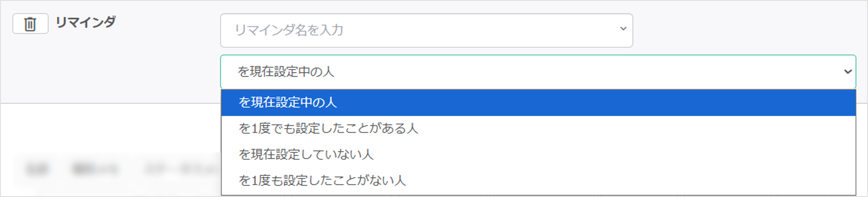Click the trash can delete icon

pos(30,24)
